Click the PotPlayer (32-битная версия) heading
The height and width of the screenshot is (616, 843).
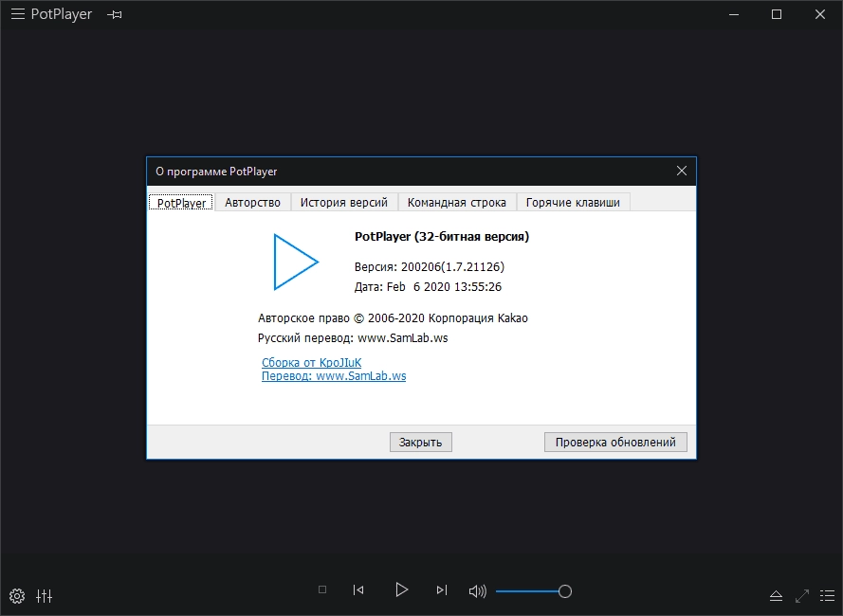click(442, 237)
